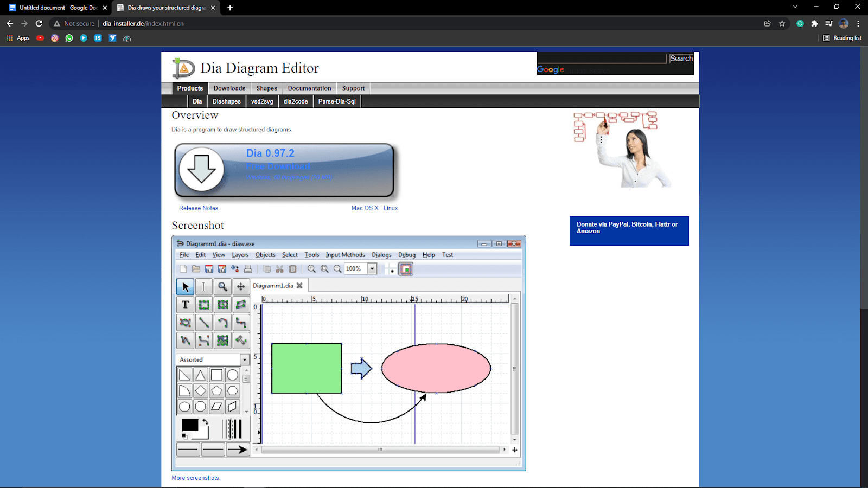Select the Text Edit cursor tool
This screenshot has width=868, height=488.
click(203, 286)
